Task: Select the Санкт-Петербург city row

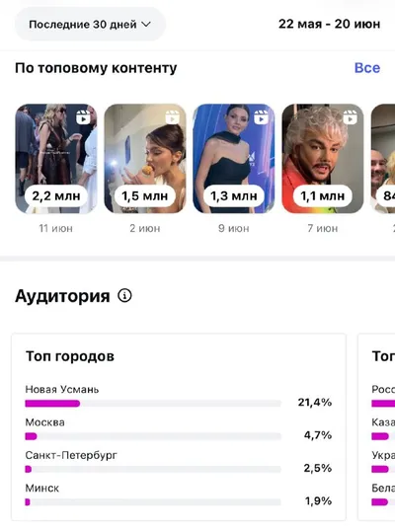Action: click(x=179, y=462)
